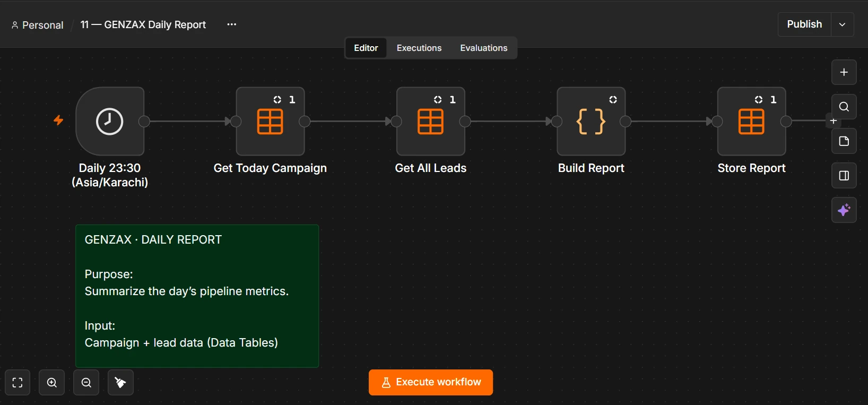Toggle the side panel layout button
The height and width of the screenshot is (405, 868).
click(844, 176)
